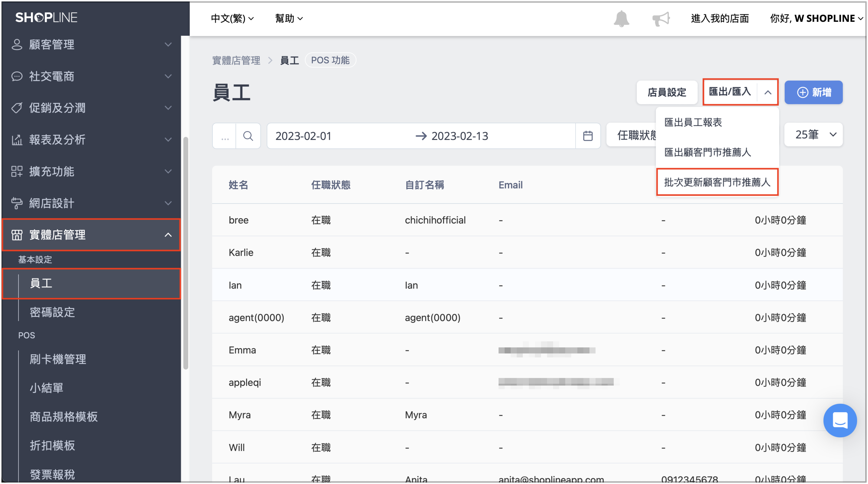The image size is (868, 484).
Task: Open the 折扣模板 sidebar item
Action: pyautogui.click(x=52, y=446)
